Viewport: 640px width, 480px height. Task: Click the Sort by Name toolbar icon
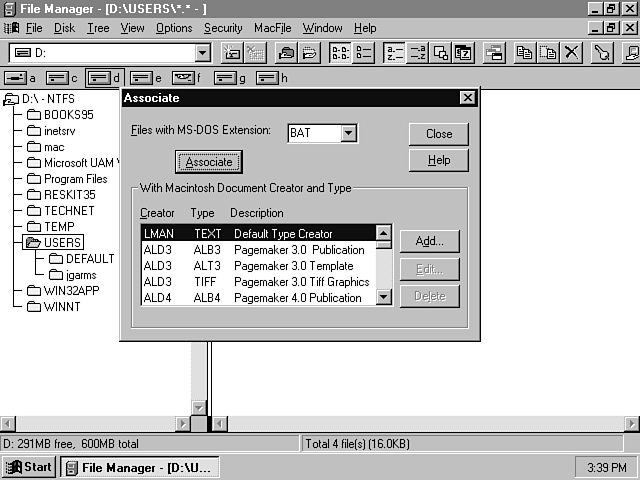click(x=395, y=53)
